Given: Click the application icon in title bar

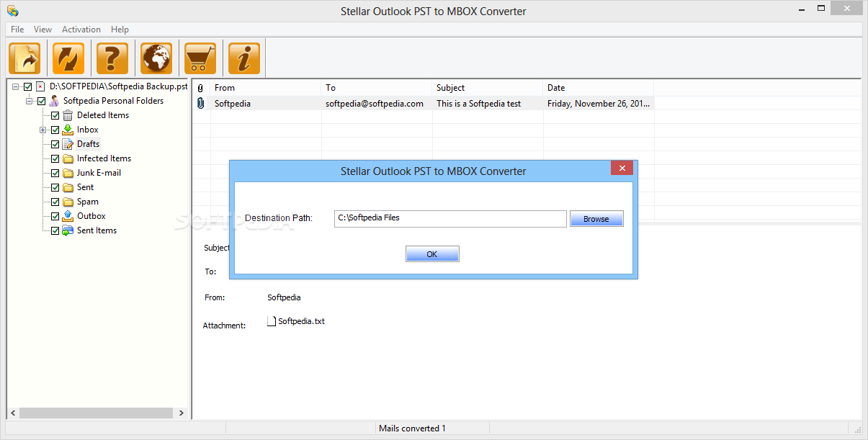Looking at the screenshot, I should (x=12, y=11).
